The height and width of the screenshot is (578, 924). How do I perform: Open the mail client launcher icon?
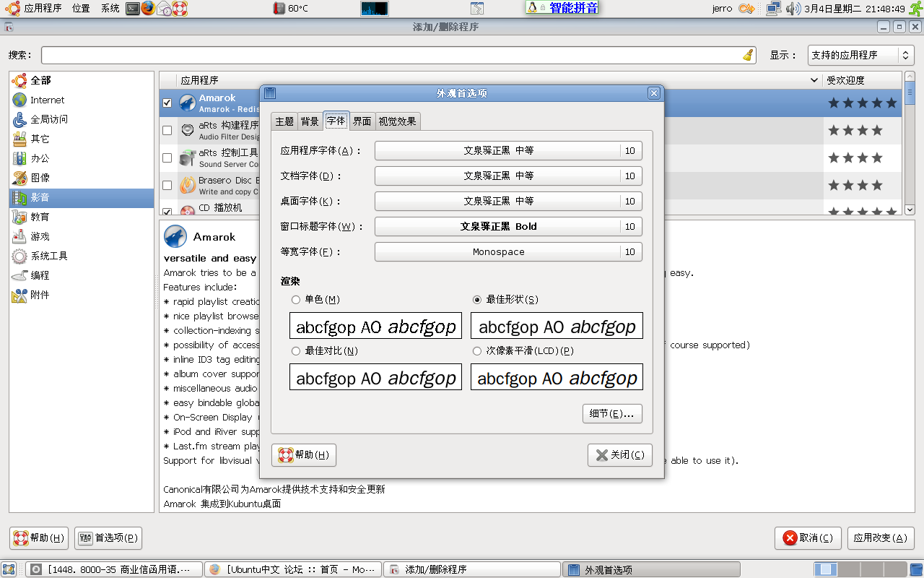point(164,9)
